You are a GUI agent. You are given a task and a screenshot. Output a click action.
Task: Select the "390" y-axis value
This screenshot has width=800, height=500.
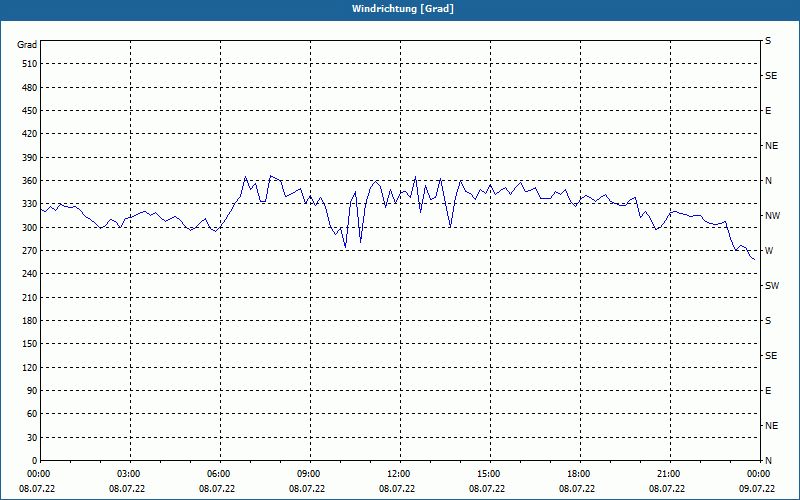tap(30, 158)
